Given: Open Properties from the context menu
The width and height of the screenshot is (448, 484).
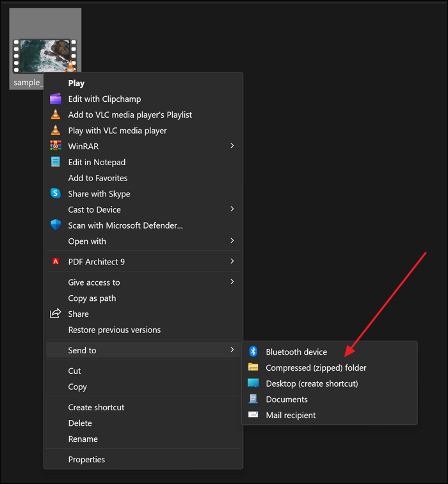Looking at the screenshot, I should [86, 459].
